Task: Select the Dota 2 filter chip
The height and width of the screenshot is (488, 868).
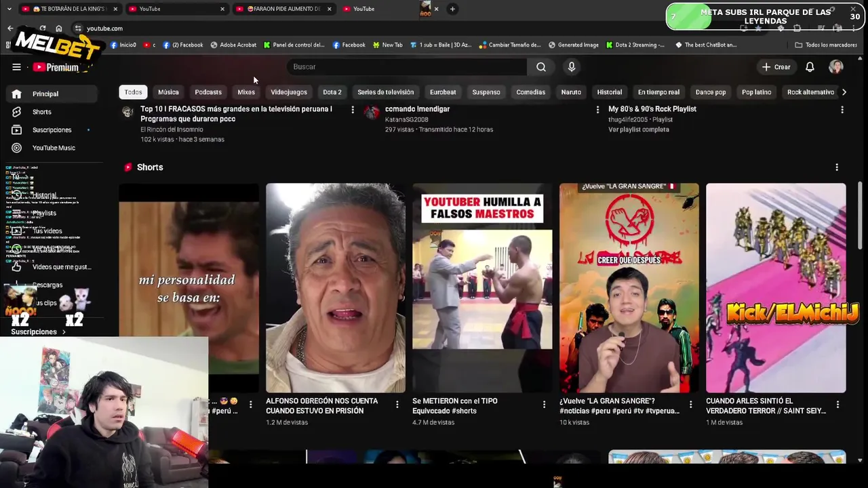Action: pos(332,92)
